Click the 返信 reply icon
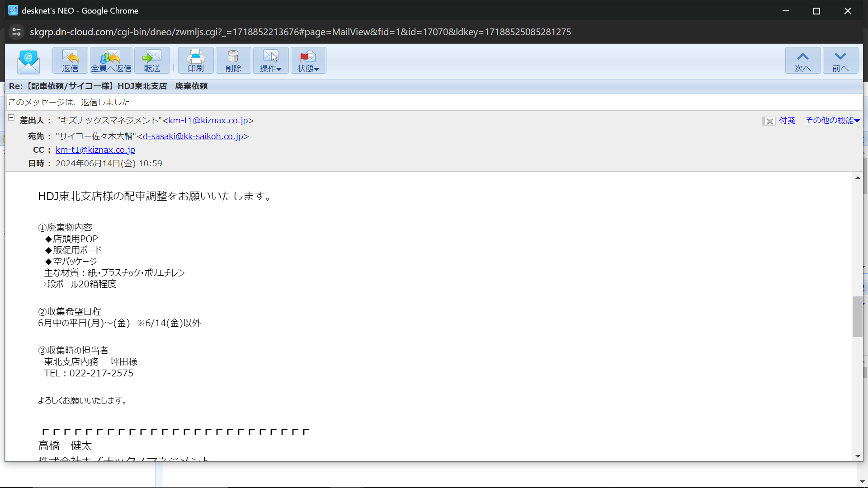 coord(70,61)
